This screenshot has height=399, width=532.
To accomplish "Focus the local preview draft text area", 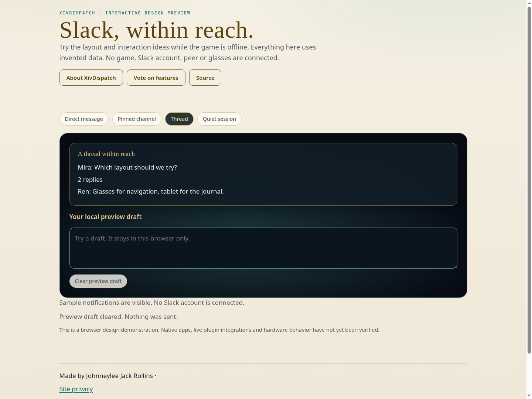I will pos(263,248).
